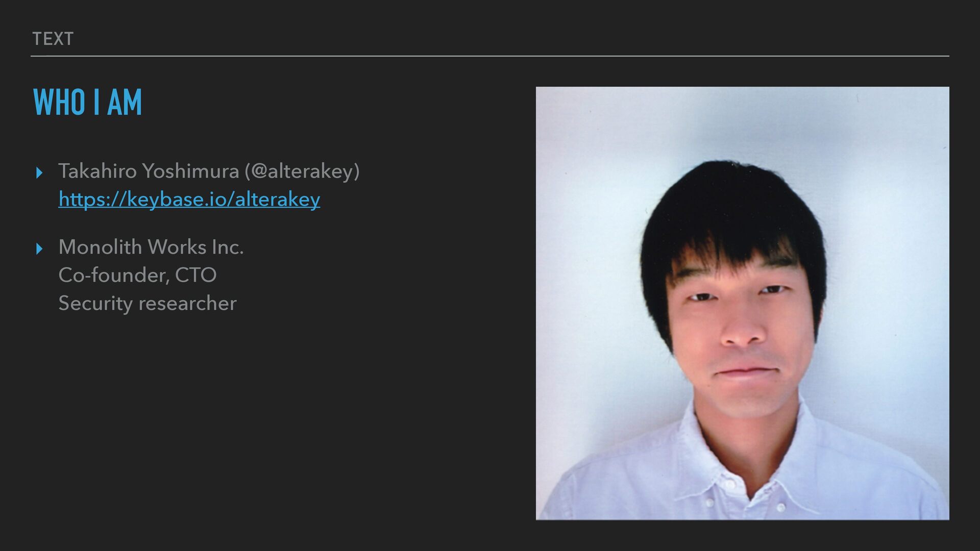Click the bullet arrow beside Takahiro Yoshimura
The width and height of the screenshot is (980, 551).
point(39,173)
